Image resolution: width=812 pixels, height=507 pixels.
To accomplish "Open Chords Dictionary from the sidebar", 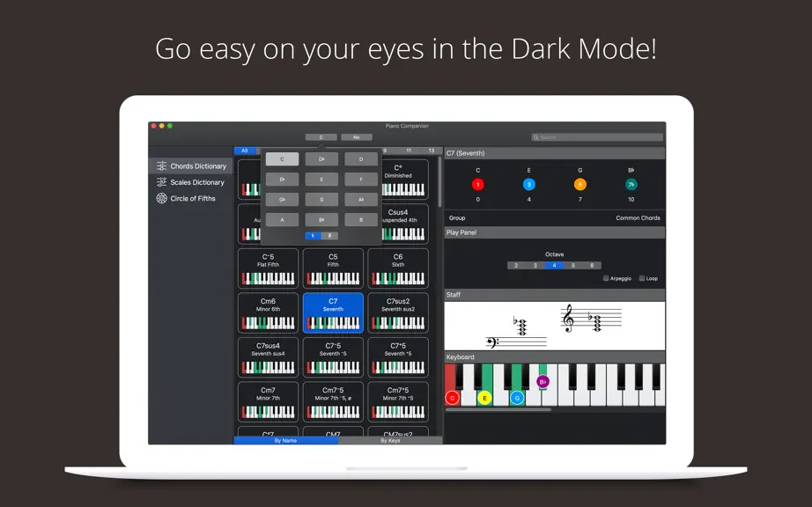I will (191, 166).
